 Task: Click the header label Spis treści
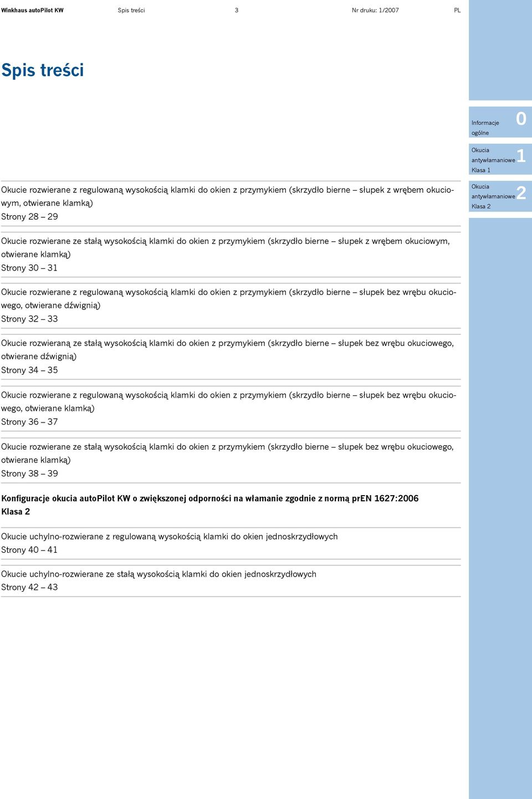coord(131,10)
